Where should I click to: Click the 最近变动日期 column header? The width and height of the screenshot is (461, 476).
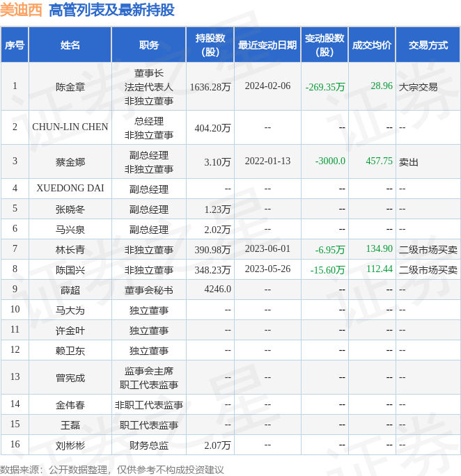267,45
